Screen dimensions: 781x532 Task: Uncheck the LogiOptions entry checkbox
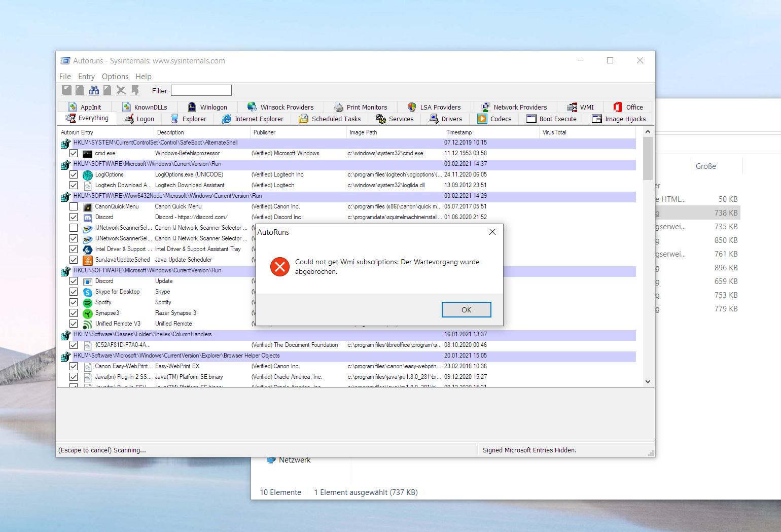[x=74, y=175]
